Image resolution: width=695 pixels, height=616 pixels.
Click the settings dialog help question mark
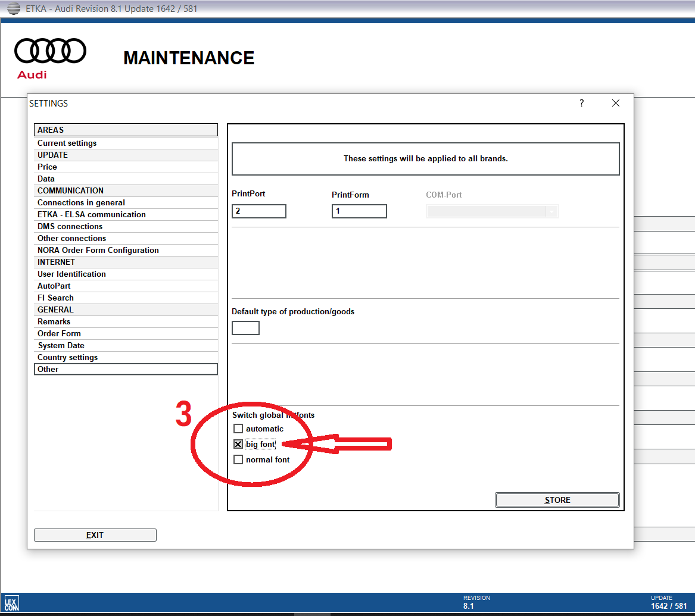tap(581, 103)
